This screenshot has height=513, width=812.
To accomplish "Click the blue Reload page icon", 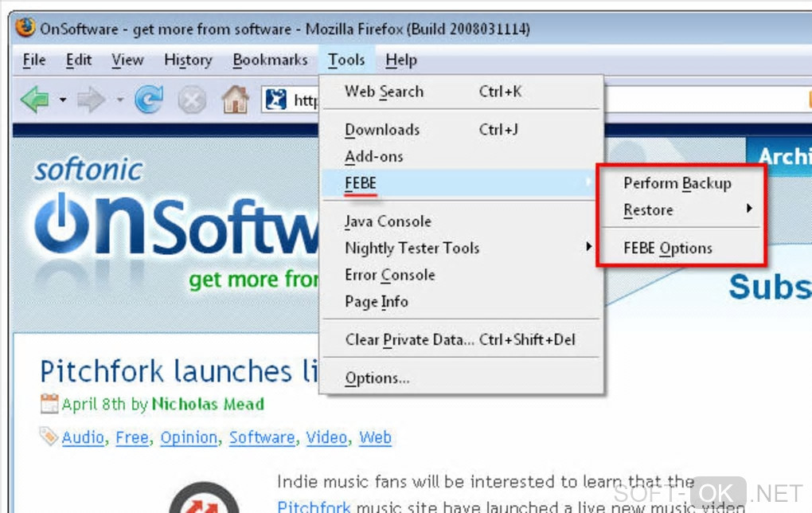I will point(149,99).
